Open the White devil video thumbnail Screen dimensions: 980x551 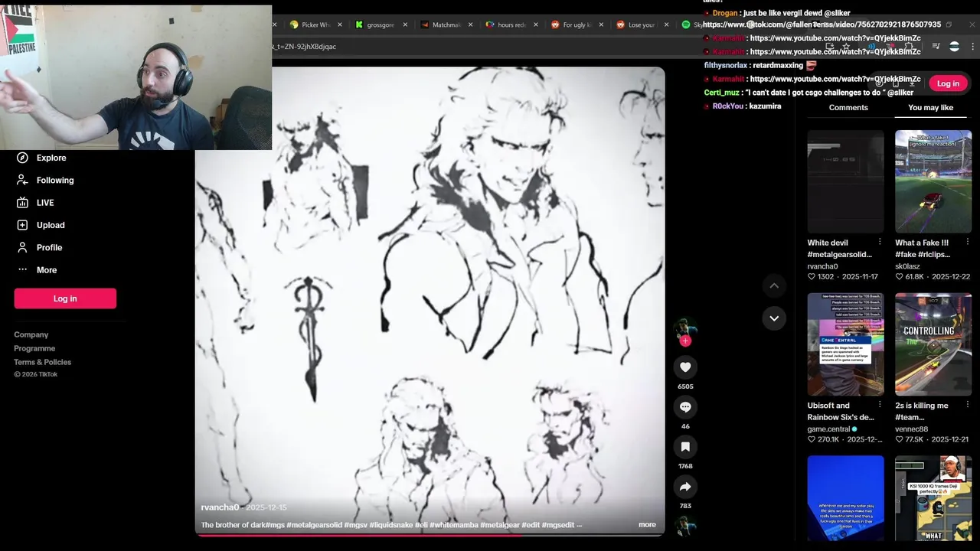point(845,181)
